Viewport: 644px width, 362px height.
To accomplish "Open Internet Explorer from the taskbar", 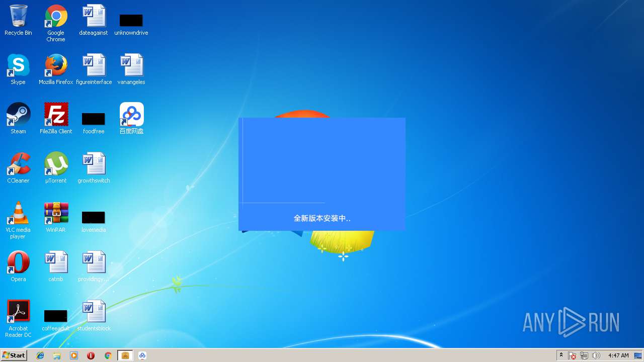I will [x=40, y=355].
